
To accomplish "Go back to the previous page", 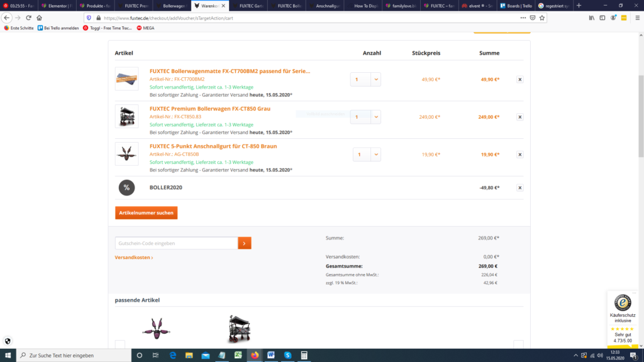I will 6,18.
